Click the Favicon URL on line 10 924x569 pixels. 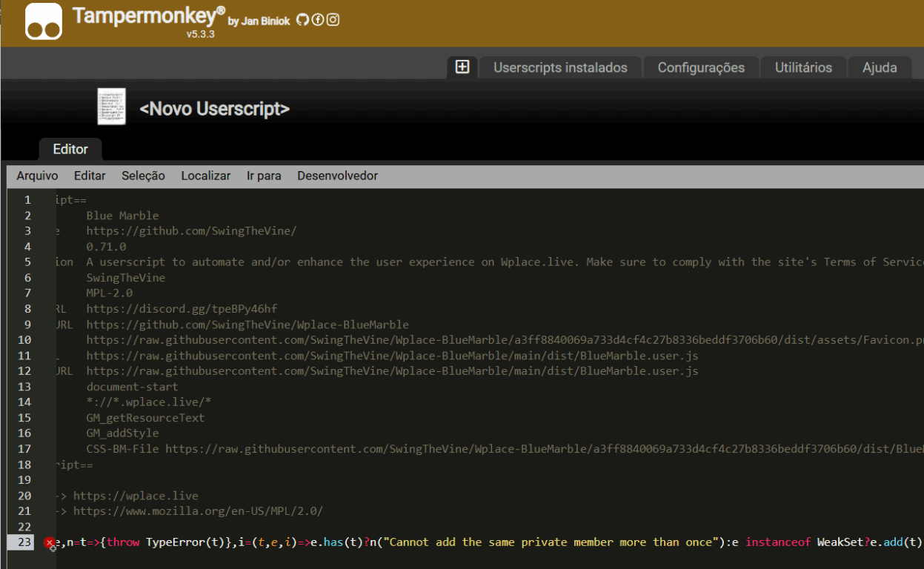point(505,340)
